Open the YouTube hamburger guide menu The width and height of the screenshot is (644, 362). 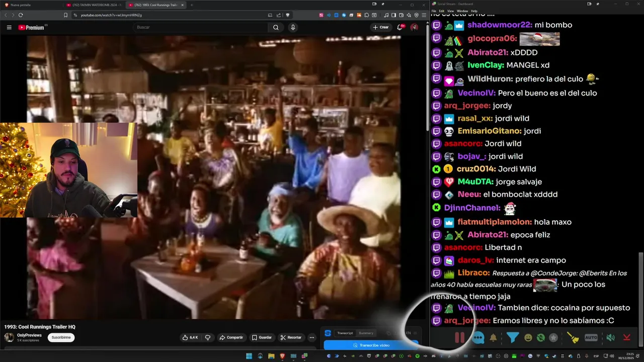click(9, 27)
